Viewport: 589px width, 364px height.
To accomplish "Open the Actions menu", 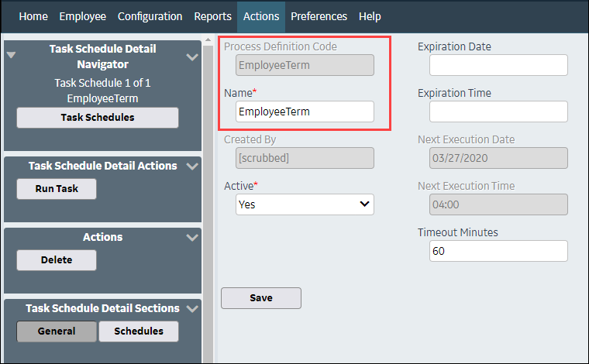I will pyautogui.click(x=261, y=16).
